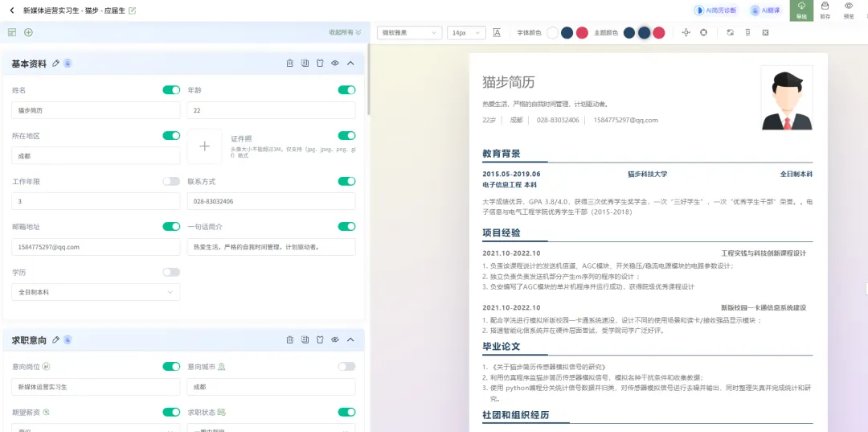Change style of 基本资料 with shirt icon

coord(319,63)
